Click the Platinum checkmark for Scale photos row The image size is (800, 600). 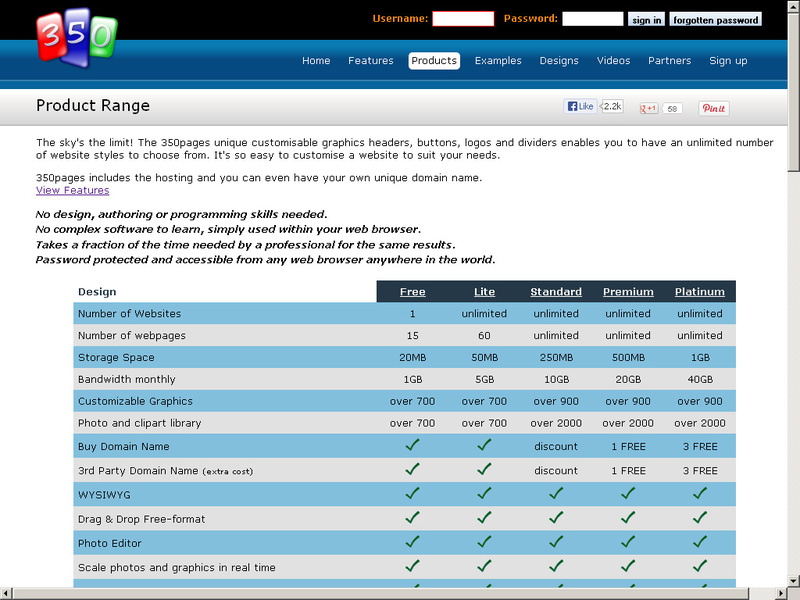click(x=700, y=566)
